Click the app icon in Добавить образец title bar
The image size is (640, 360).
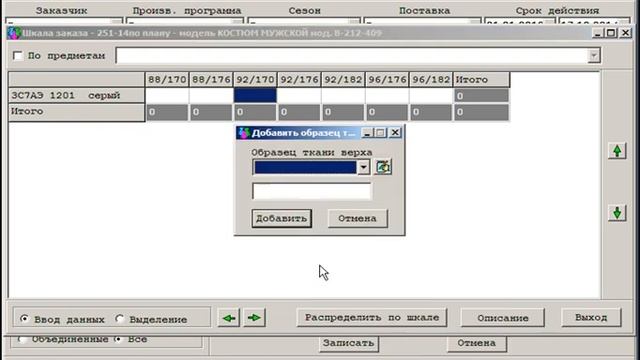244,133
